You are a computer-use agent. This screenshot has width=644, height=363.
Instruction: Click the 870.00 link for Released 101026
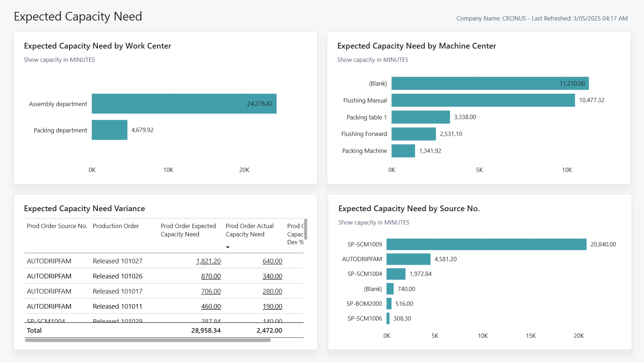[x=211, y=276]
